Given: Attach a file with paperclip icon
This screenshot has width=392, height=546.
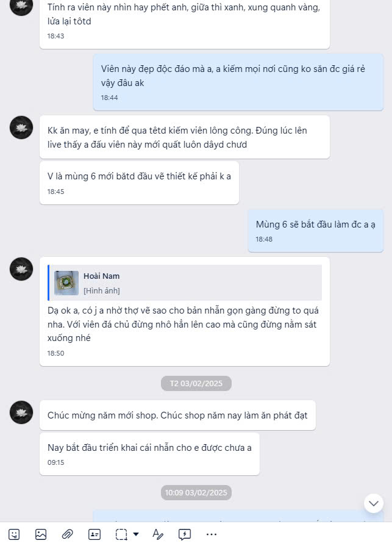Looking at the screenshot, I should click(68, 534).
